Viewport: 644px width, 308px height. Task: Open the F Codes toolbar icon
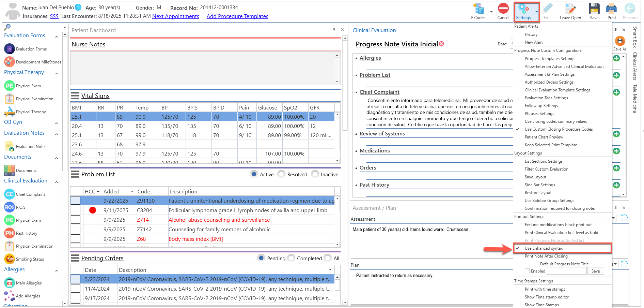(478, 9)
